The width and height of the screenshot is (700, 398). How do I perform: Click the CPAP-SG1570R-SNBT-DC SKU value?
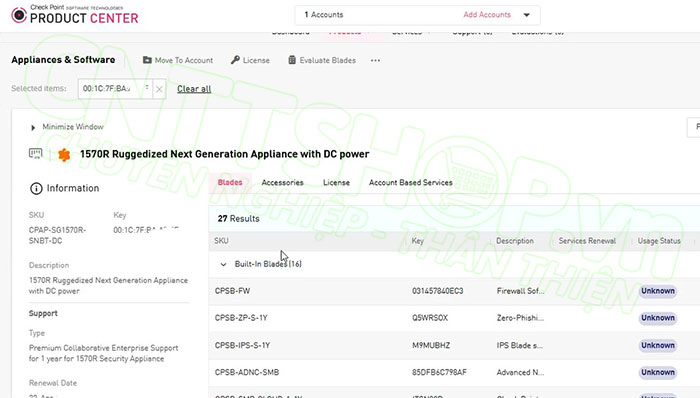coord(58,235)
